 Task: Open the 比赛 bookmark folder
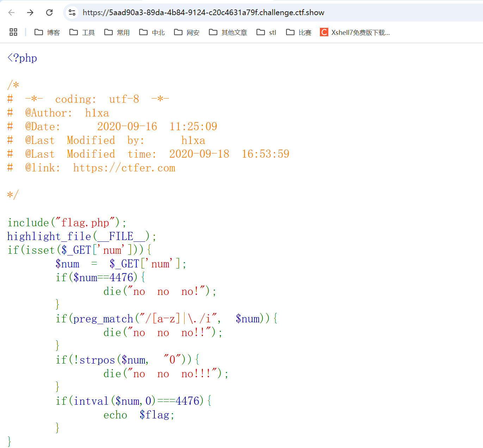(x=299, y=32)
